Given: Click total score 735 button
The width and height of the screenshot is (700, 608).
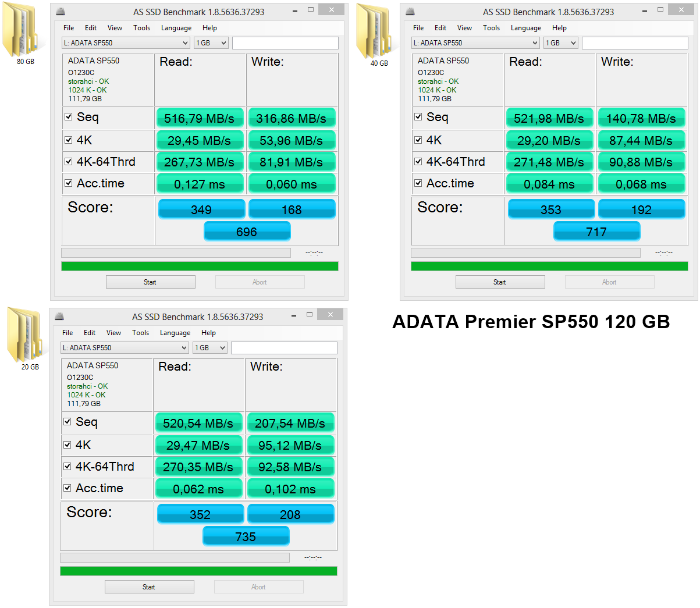Looking at the screenshot, I should point(246,536).
